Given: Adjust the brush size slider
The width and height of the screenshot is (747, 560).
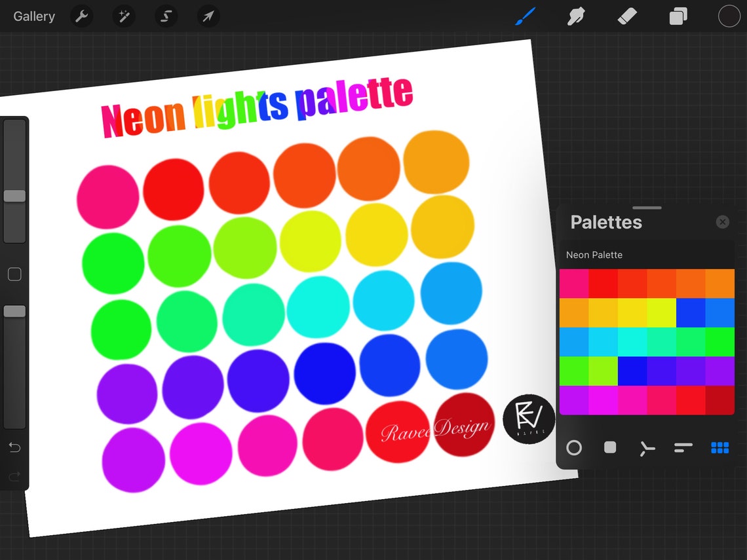Looking at the screenshot, I should (x=14, y=195).
